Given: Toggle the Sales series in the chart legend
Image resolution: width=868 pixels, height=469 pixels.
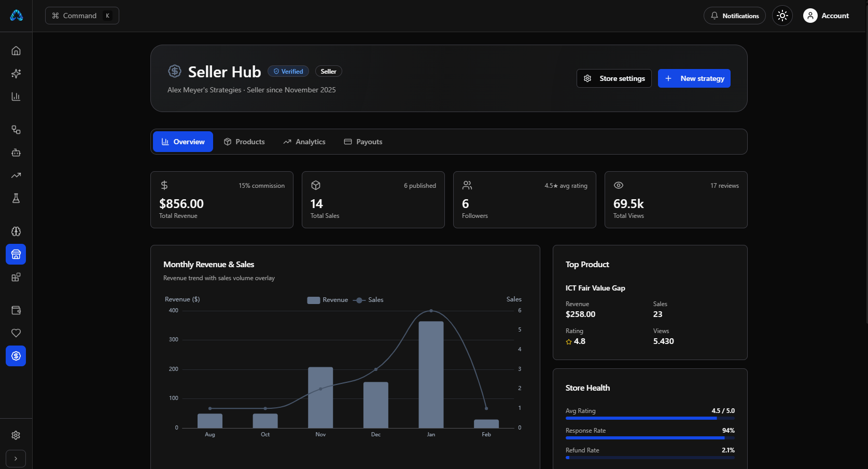Looking at the screenshot, I should (368, 300).
